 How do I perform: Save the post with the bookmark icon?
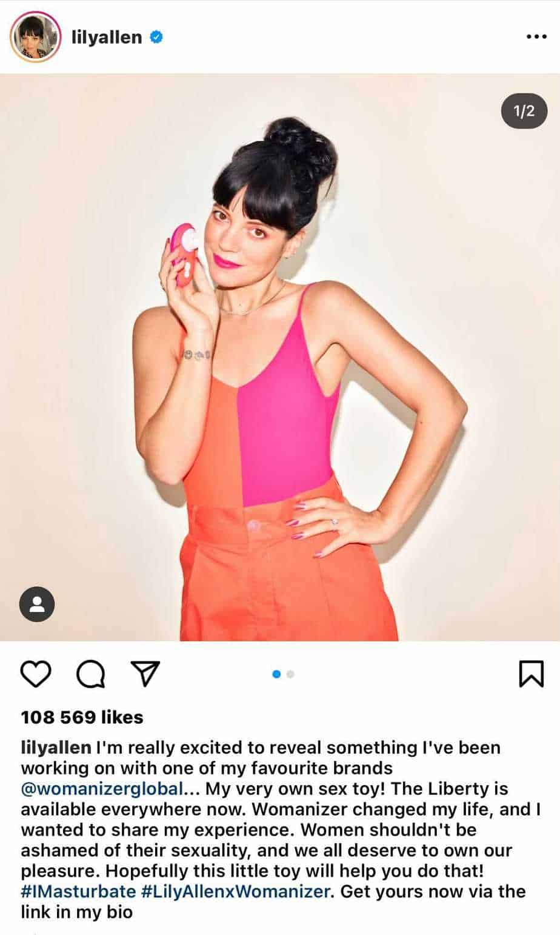[532, 674]
